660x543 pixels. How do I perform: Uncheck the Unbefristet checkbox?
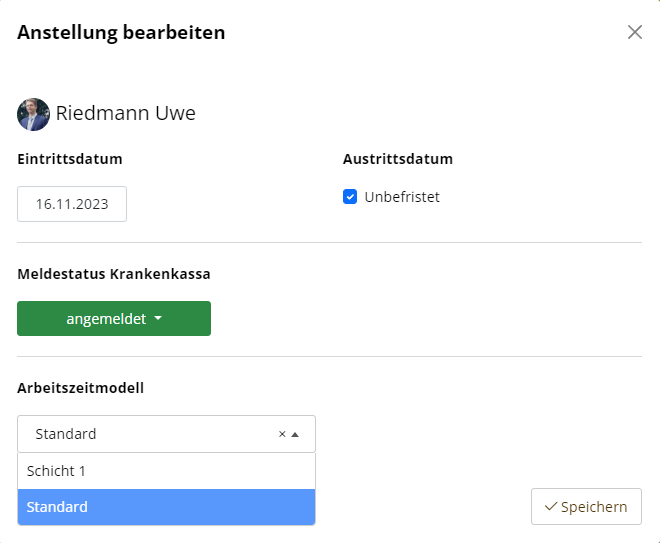pyautogui.click(x=350, y=197)
